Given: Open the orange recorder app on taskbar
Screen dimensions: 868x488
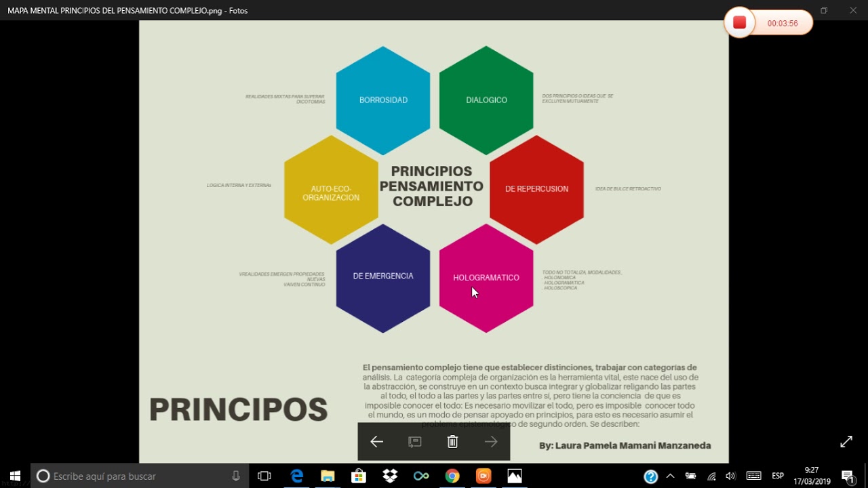Looking at the screenshot, I should click(484, 476).
